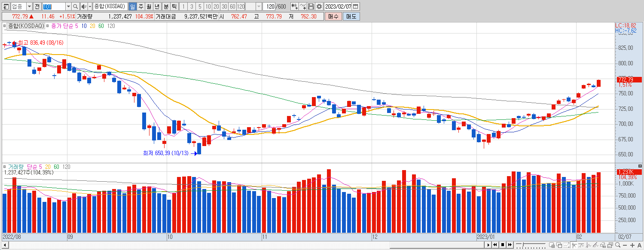This screenshot has width=644, height=250.
Task: Select the 60 interval button
Action: click(x=232, y=6)
